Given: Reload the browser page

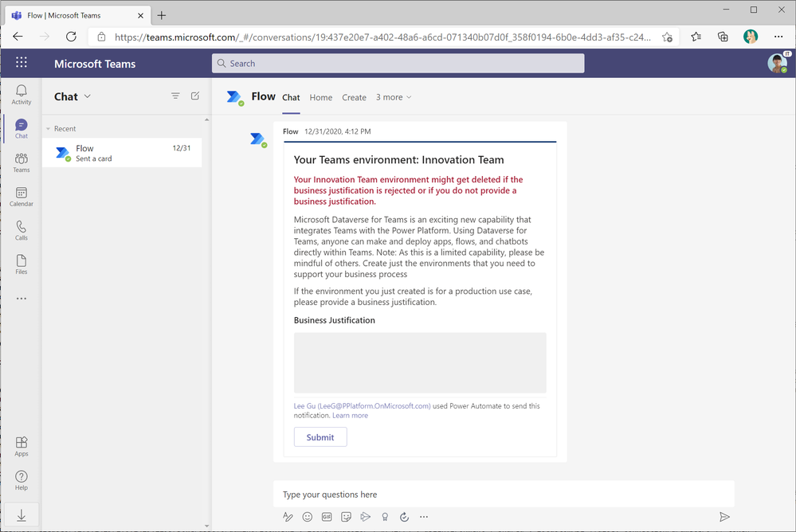Looking at the screenshot, I should coord(71,37).
